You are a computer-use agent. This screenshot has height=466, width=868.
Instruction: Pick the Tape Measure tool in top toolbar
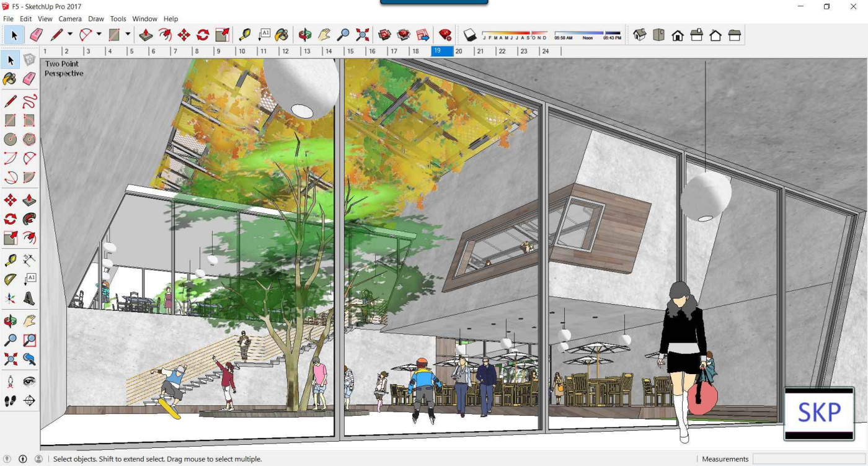click(245, 35)
